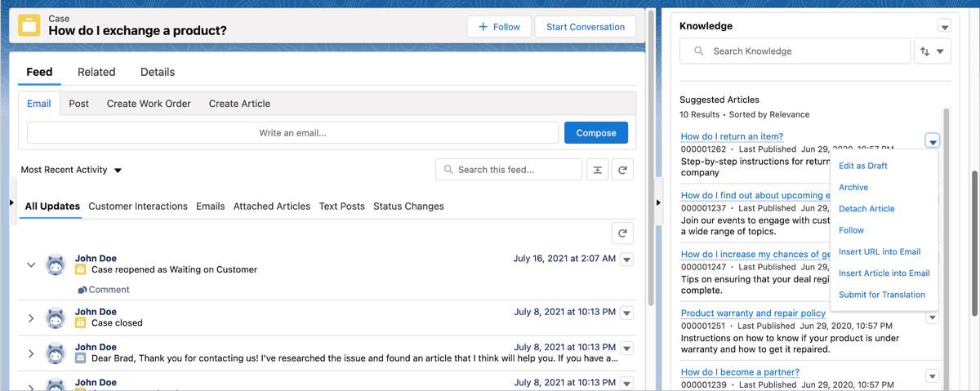This screenshot has height=391, width=980.
Task: Open the Knowledge sort options icon
Action: [931, 51]
